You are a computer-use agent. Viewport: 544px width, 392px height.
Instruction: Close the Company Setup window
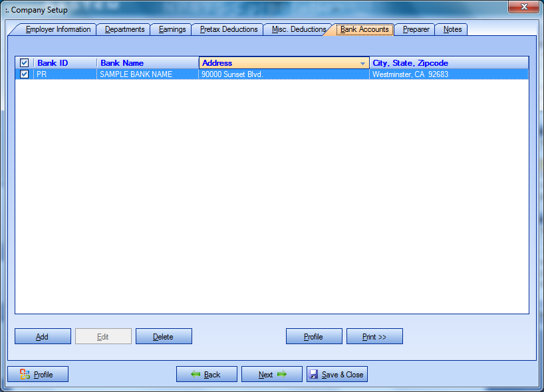click(x=523, y=7)
